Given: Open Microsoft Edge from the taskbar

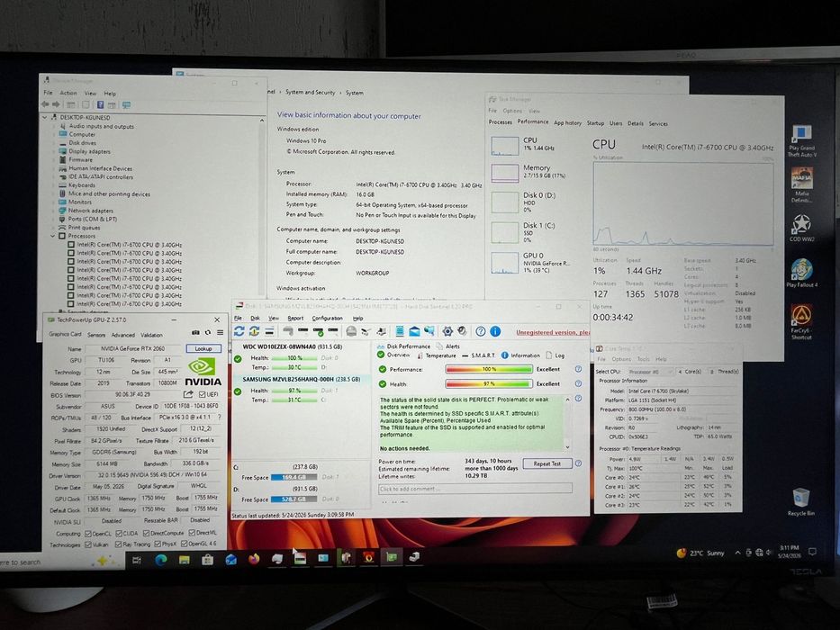Looking at the screenshot, I should click(x=160, y=560).
